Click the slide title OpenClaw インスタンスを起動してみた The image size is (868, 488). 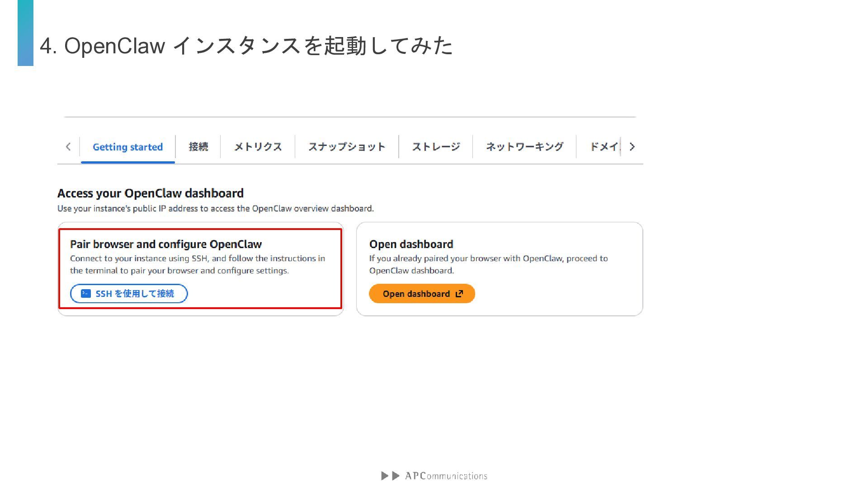tap(246, 46)
